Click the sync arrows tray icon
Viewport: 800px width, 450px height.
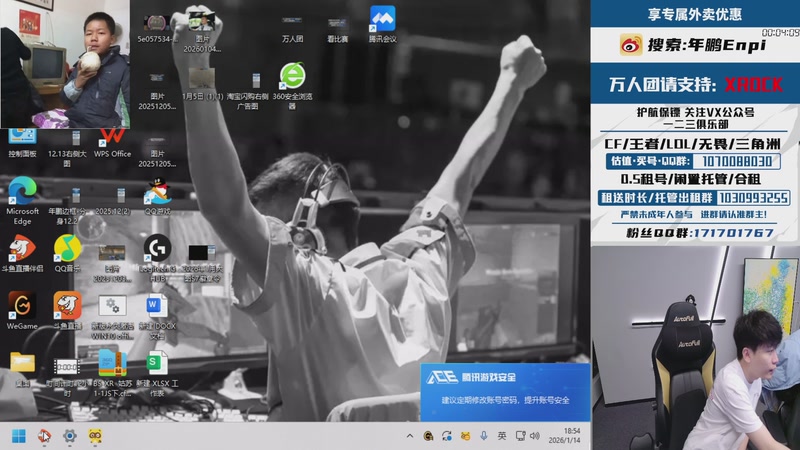tap(446, 436)
